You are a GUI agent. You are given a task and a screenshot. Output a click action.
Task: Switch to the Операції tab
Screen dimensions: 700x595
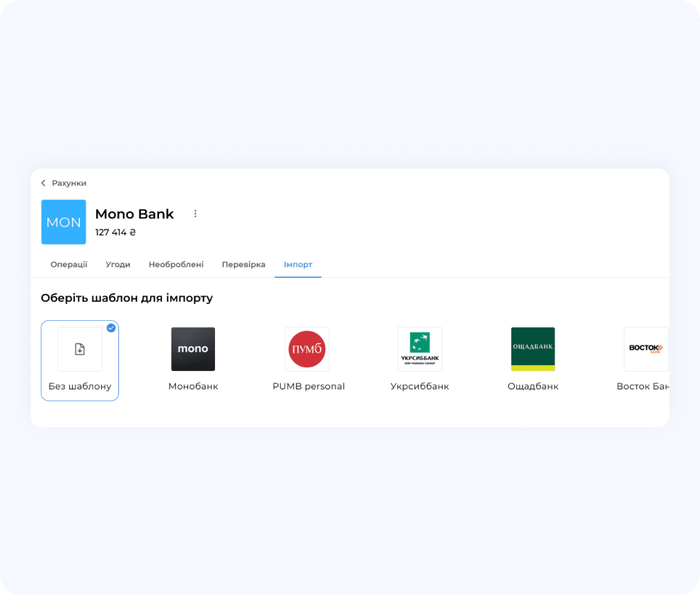point(69,264)
